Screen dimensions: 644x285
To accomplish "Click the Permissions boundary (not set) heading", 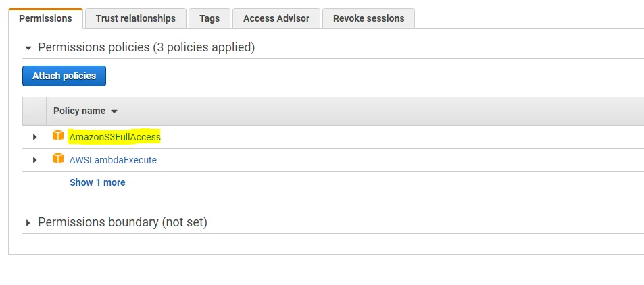I will pos(122,222).
